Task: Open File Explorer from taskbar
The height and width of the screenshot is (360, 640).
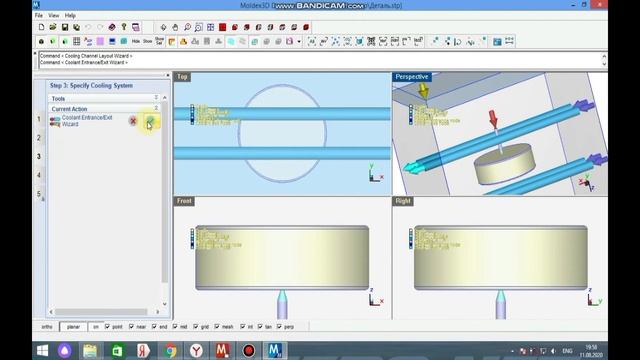Action: pyautogui.click(x=90, y=351)
